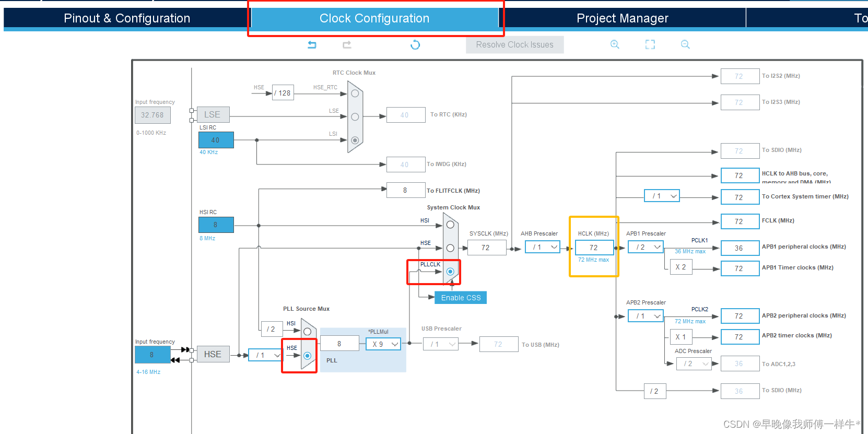This screenshot has width=868, height=434.
Task: Click the APB2 X 1 multiplier box
Action: click(x=681, y=337)
